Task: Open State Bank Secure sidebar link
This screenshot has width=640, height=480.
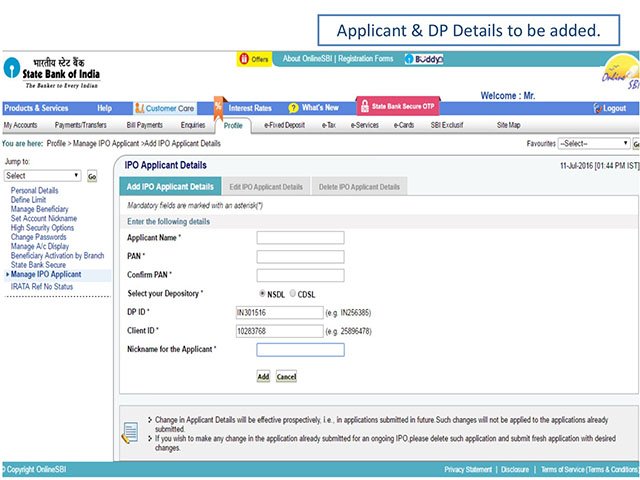Action: [38, 265]
